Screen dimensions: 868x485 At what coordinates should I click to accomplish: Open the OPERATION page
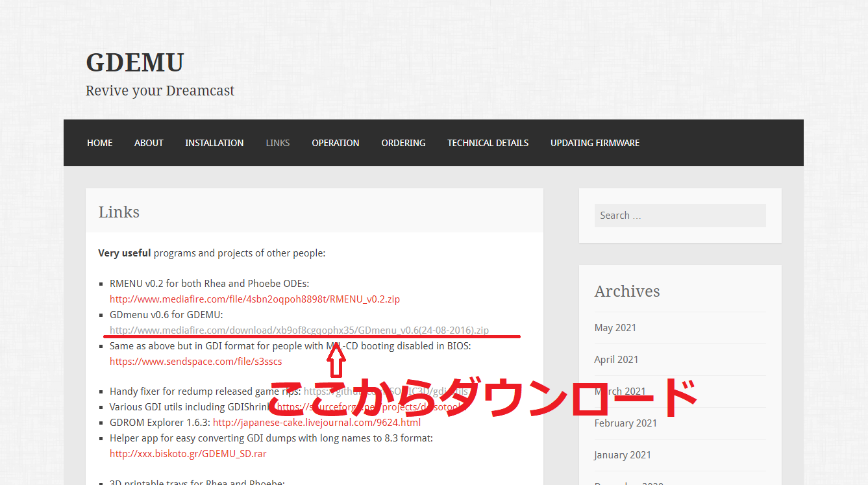[335, 143]
